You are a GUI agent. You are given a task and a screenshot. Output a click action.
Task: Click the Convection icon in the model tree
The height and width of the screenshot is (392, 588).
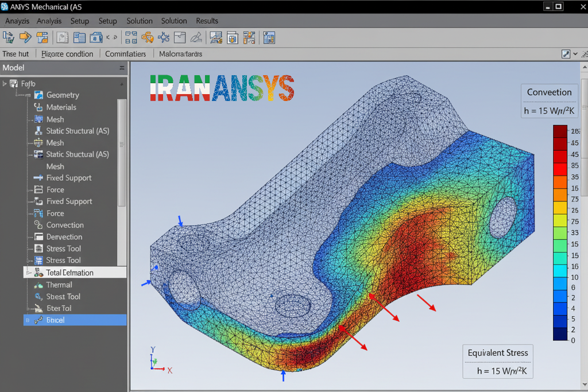pos(38,225)
